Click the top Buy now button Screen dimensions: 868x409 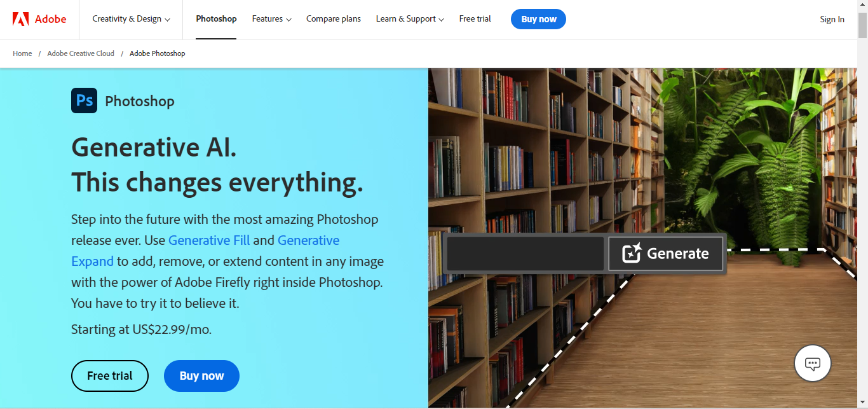pos(538,19)
